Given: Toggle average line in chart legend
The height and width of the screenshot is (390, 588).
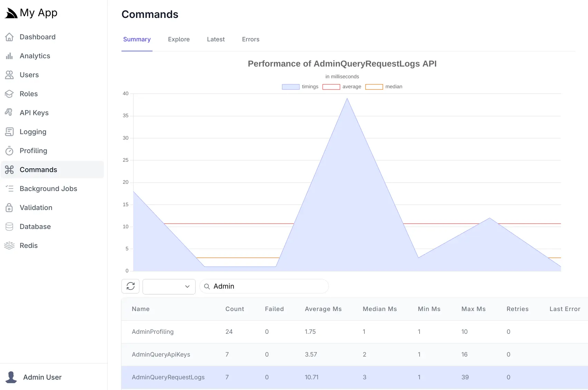Looking at the screenshot, I should (x=342, y=87).
